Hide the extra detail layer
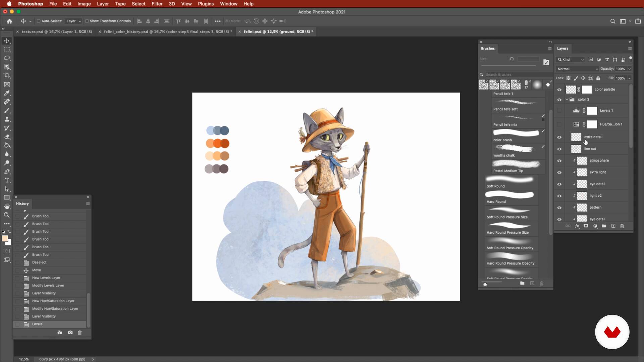This screenshot has height=362, width=644. (559, 137)
